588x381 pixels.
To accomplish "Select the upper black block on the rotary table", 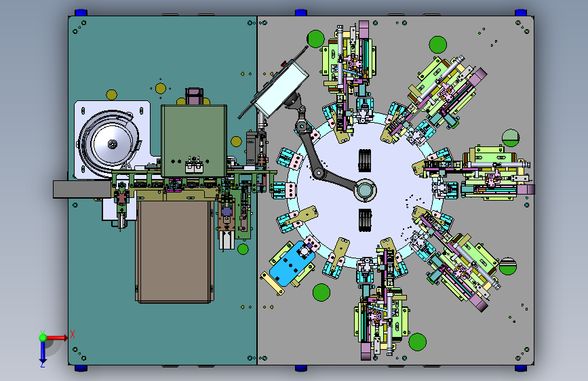I will 364,161.
